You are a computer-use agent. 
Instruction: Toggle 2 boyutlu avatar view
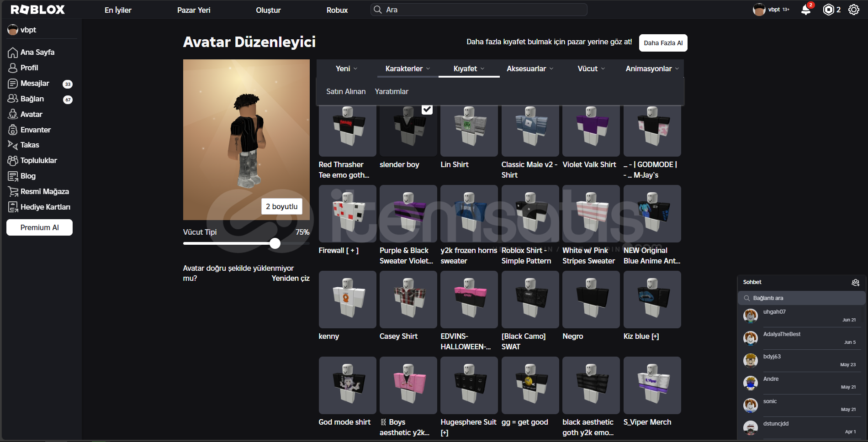tap(281, 206)
